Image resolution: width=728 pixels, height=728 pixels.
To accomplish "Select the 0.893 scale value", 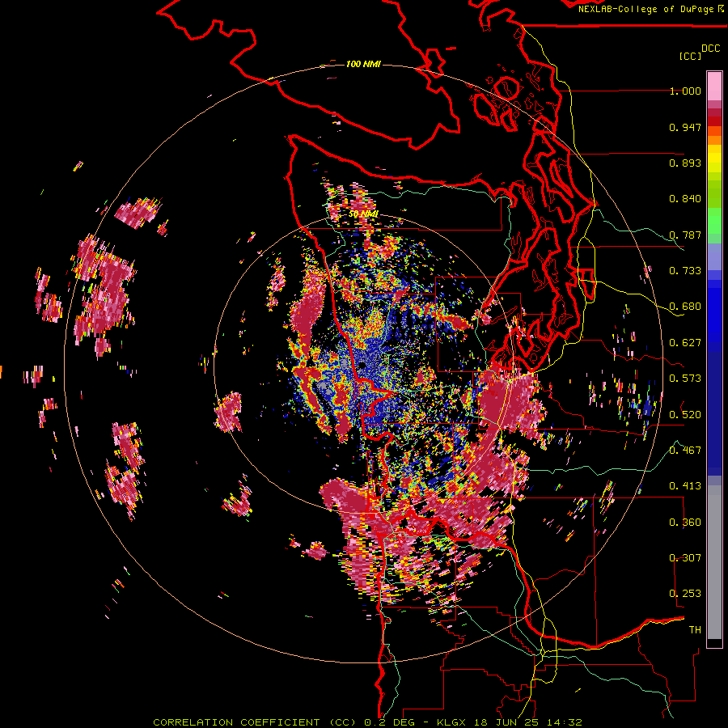I will [x=685, y=163].
